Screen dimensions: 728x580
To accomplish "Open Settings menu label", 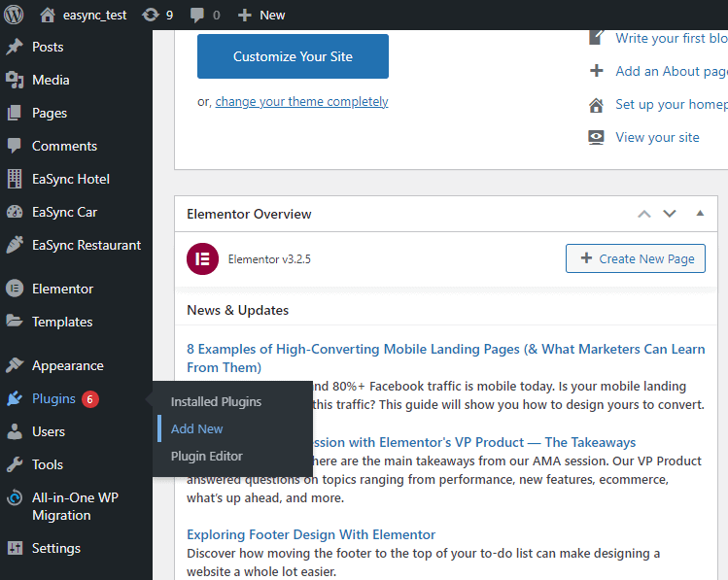I will pos(56,549).
